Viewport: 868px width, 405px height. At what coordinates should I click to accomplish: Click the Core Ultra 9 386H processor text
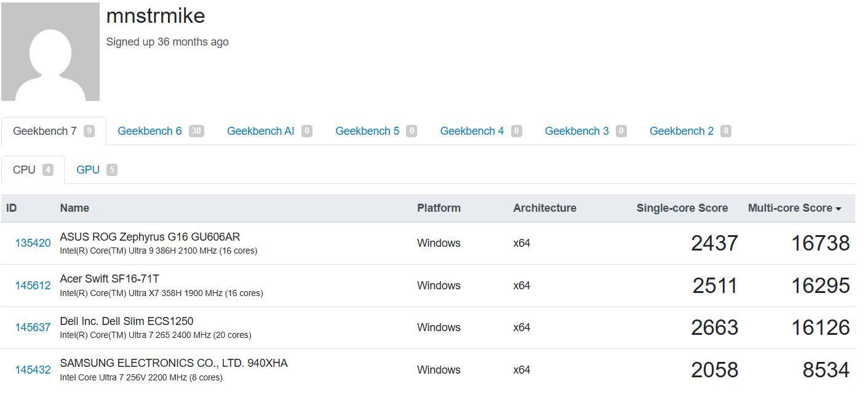point(158,251)
